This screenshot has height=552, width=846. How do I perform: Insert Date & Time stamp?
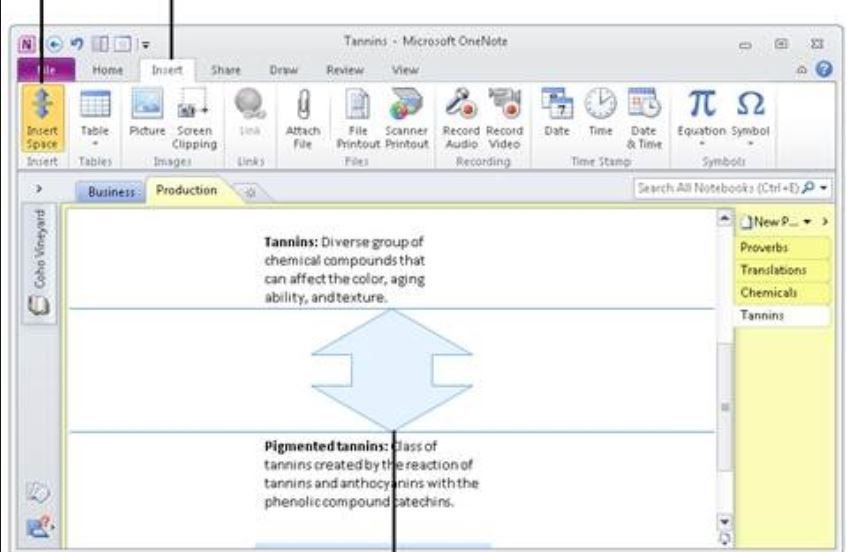[644, 118]
